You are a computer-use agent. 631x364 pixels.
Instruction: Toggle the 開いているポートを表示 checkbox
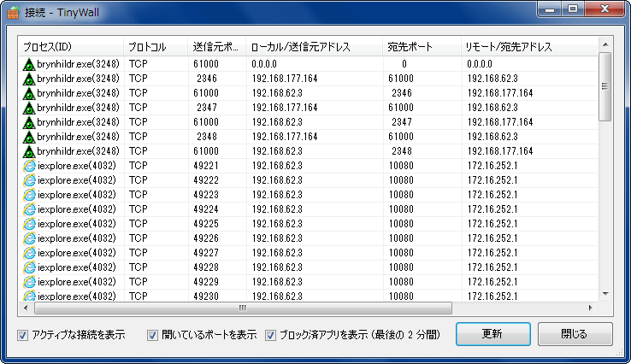tap(152, 335)
